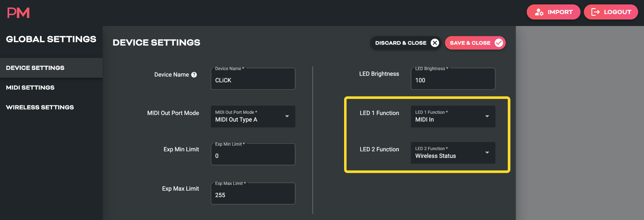Click the exit-arrow icon on Logout
644x220 pixels.
595,12
